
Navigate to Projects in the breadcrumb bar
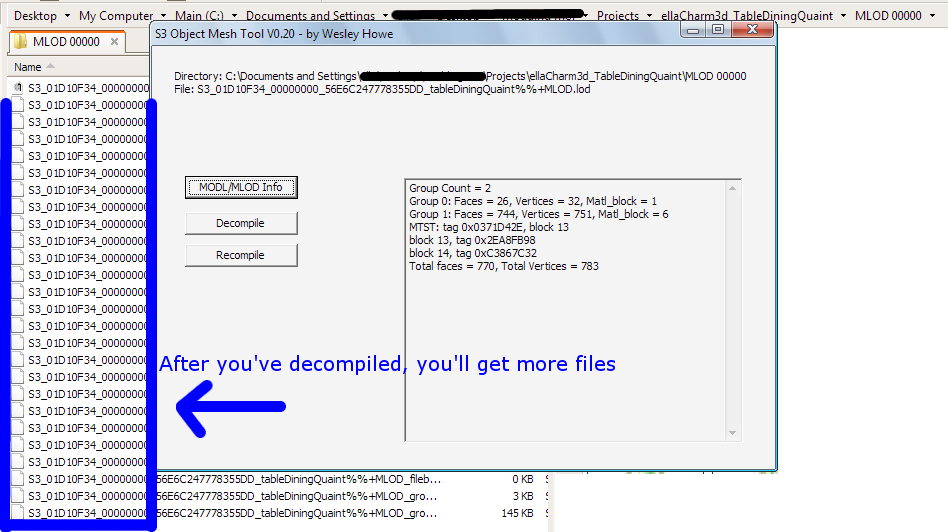(617, 16)
